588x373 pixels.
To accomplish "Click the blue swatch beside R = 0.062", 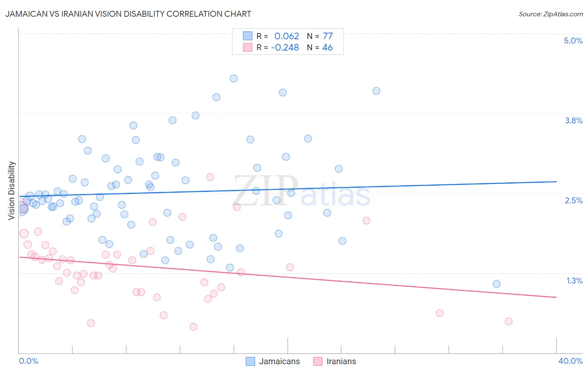I will (x=248, y=36).
